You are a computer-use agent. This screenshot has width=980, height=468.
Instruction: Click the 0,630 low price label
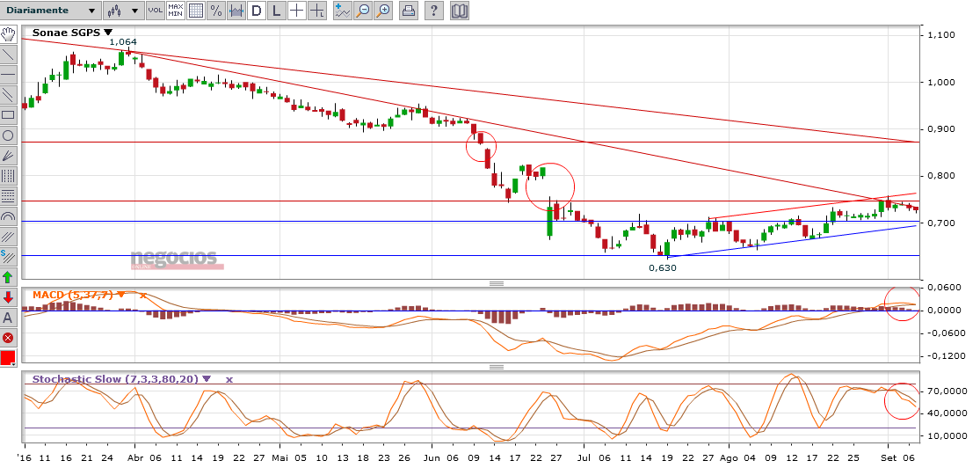coord(663,267)
